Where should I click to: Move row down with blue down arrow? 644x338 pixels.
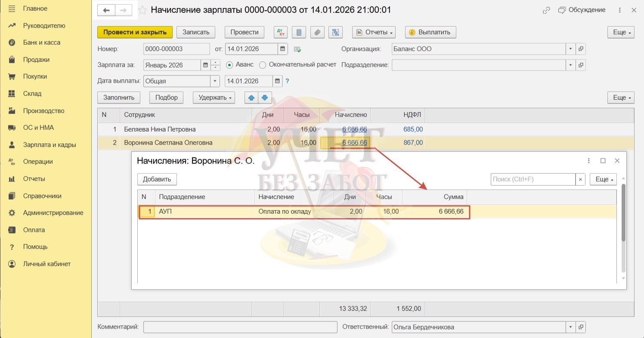265,98
